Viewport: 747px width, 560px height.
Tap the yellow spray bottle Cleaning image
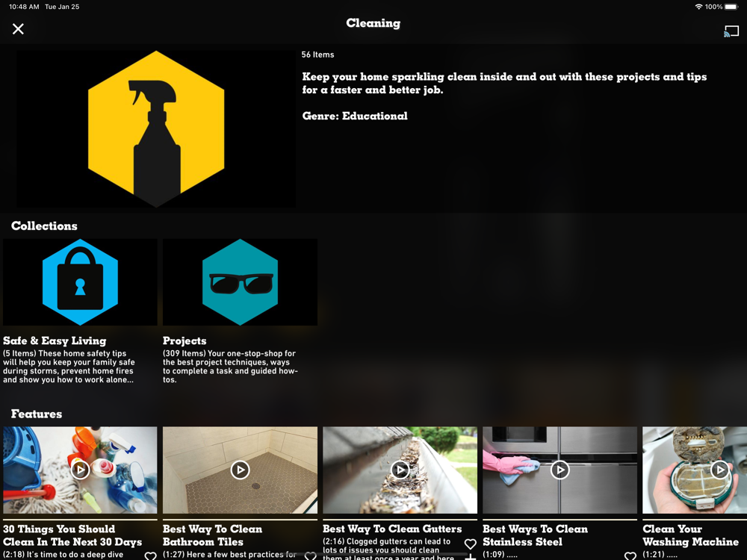[156, 128]
